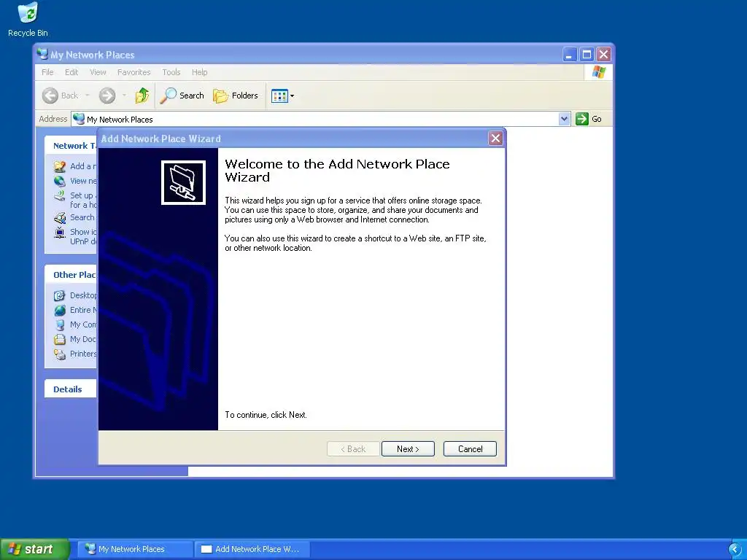
Task: Collapse the Network Tasks panel header
Action: (71, 146)
